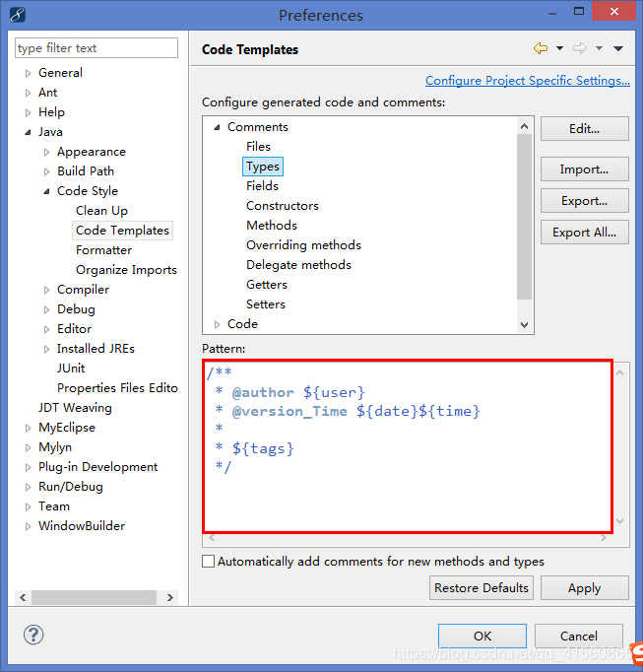Image resolution: width=643 pixels, height=672 pixels.
Task: Open the preferences view menu triangle
Action: pyautogui.click(x=617, y=48)
